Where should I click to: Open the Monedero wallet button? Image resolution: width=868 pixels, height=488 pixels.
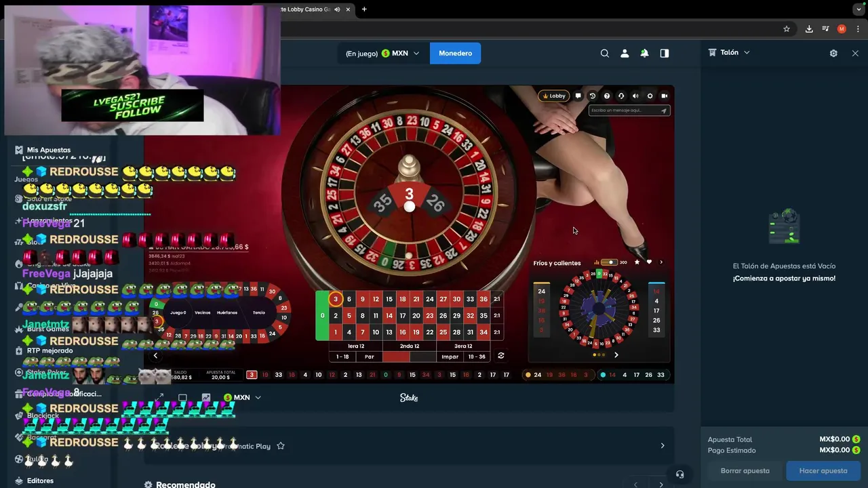(x=455, y=54)
